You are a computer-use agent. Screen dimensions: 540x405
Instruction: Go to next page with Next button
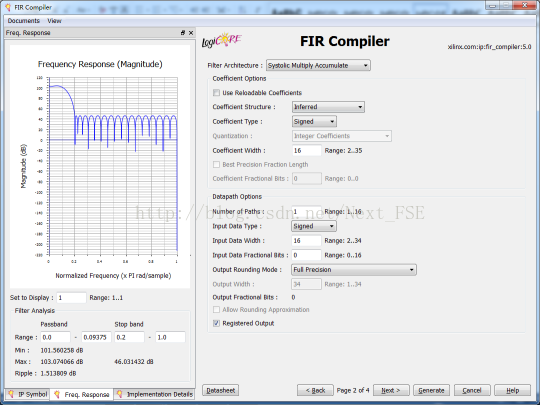pos(391,390)
